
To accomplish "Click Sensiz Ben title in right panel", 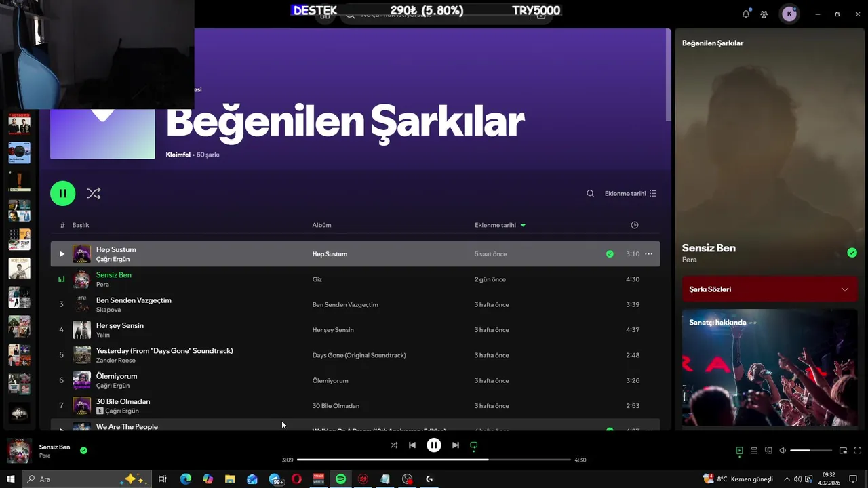I will 709,248.
